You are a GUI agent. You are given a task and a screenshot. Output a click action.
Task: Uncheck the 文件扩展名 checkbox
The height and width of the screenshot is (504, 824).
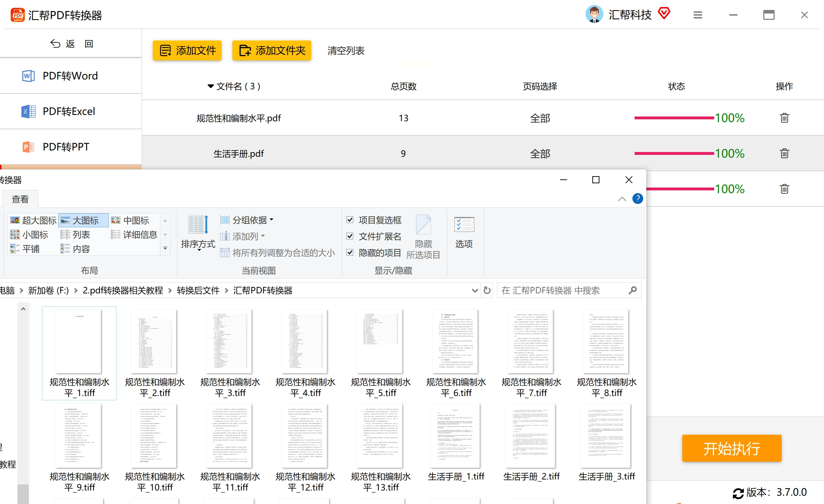click(350, 236)
